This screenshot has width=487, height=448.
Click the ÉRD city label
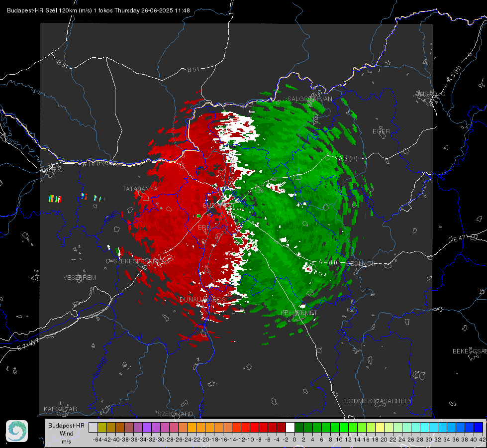click(x=204, y=227)
